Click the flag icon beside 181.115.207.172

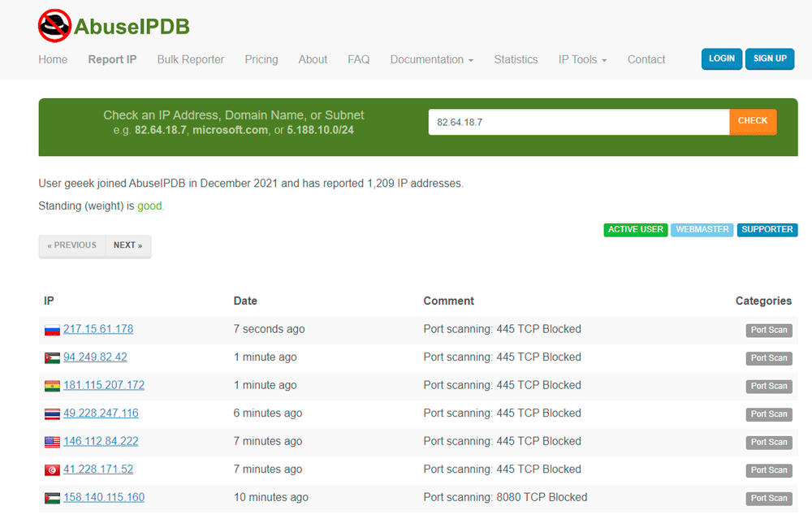(52, 386)
